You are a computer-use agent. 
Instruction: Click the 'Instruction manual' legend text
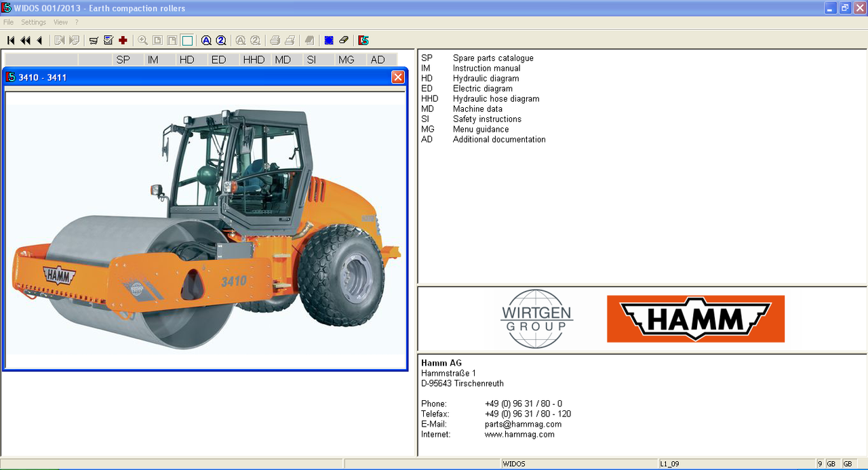pyautogui.click(x=487, y=68)
